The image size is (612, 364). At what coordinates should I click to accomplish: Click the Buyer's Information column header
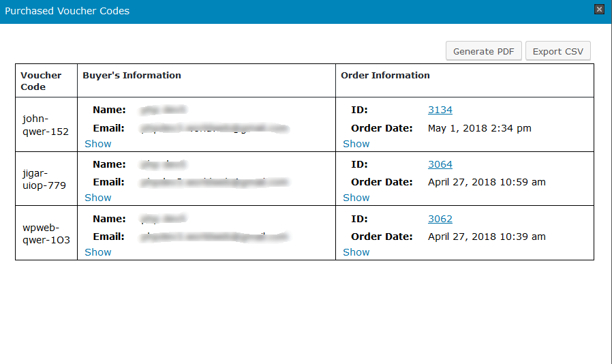pyautogui.click(x=132, y=75)
